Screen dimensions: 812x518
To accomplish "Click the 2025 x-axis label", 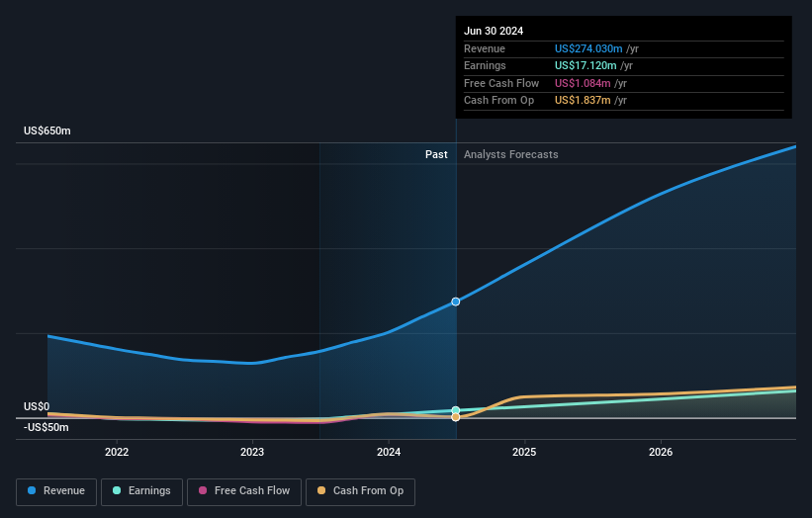I will coord(524,452).
